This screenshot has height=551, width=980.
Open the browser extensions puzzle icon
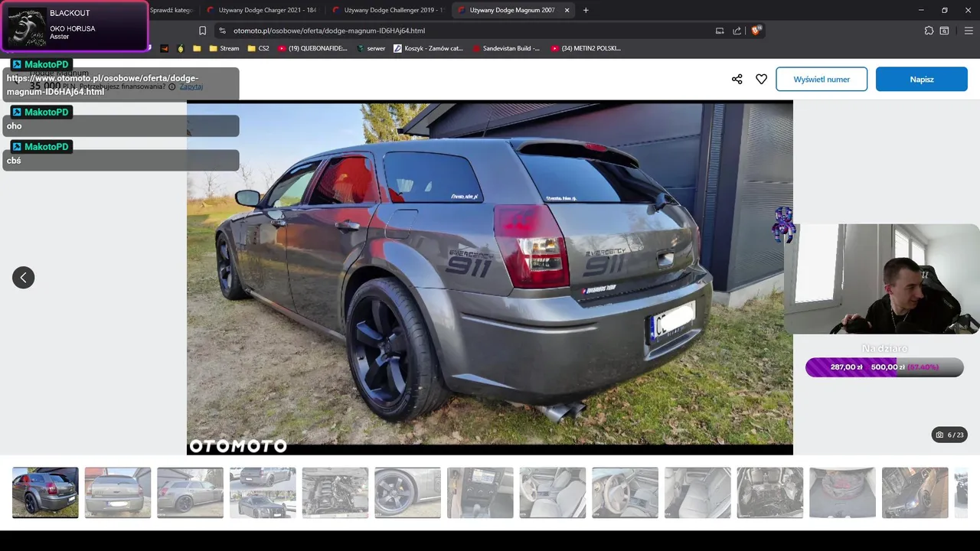(x=929, y=31)
